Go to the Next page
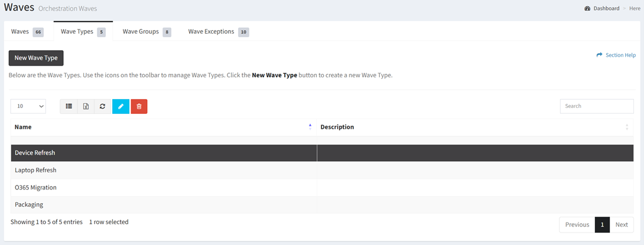The width and height of the screenshot is (644, 245). click(622, 225)
